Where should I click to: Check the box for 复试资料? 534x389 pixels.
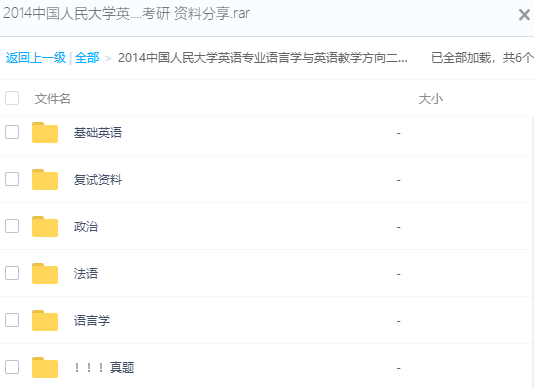click(12, 179)
